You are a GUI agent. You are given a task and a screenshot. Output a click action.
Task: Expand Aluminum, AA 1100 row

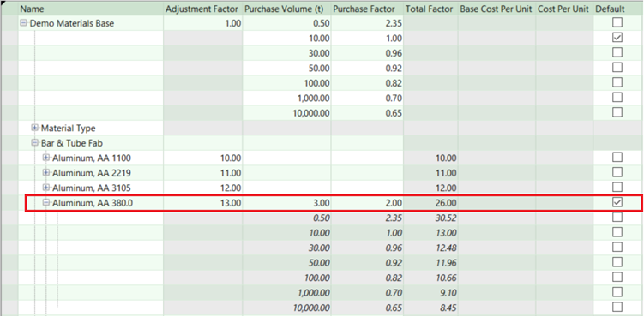pyautogui.click(x=46, y=158)
